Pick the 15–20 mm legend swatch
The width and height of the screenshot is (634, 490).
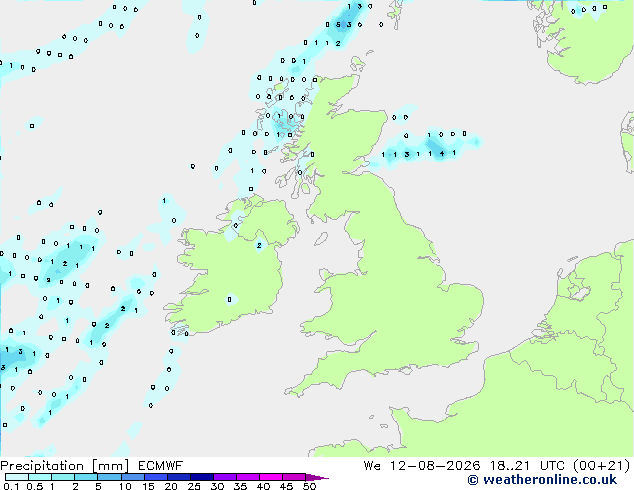pos(155,477)
